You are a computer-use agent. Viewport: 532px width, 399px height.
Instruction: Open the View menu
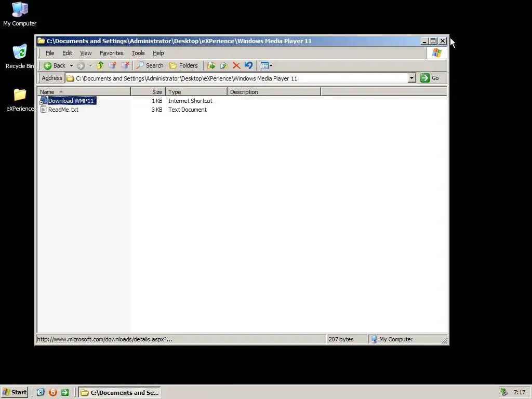86,53
